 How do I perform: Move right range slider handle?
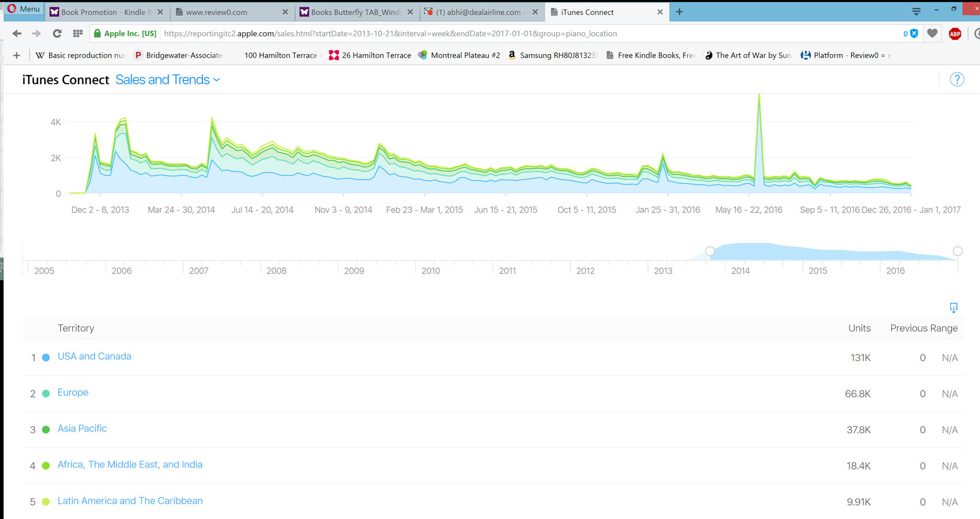tap(958, 251)
